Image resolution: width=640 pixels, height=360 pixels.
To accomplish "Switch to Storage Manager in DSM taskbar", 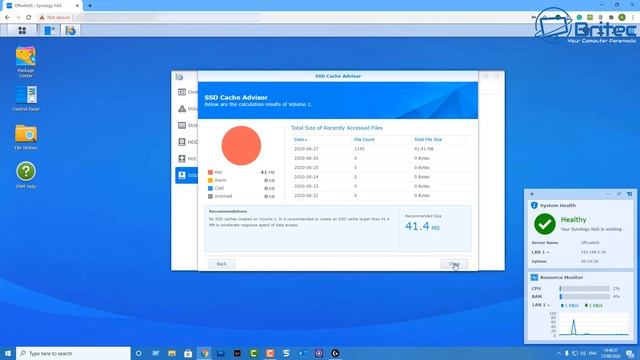I will tap(70, 30).
